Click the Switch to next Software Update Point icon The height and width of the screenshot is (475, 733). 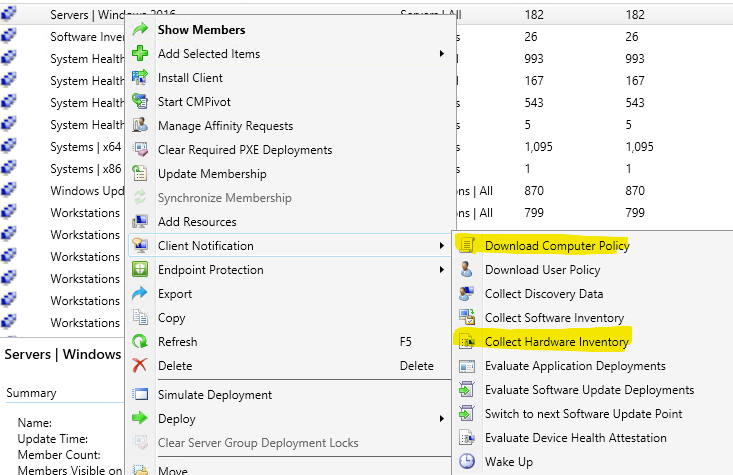click(x=467, y=414)
